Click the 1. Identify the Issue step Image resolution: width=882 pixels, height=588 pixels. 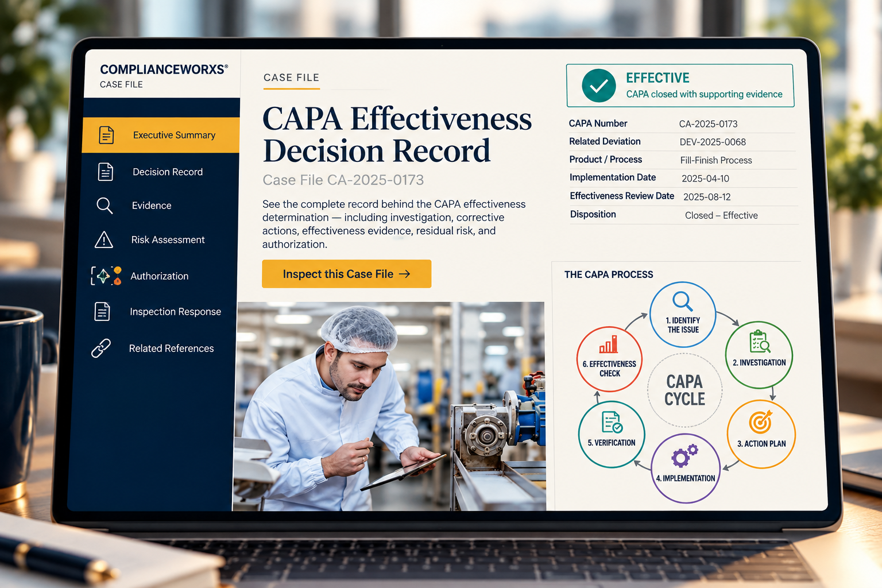click(x=683, y=314)
